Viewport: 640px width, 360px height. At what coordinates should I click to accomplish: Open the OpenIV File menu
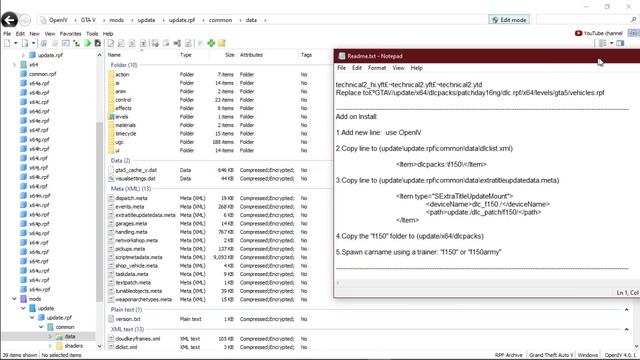click(x=7, y=33)
